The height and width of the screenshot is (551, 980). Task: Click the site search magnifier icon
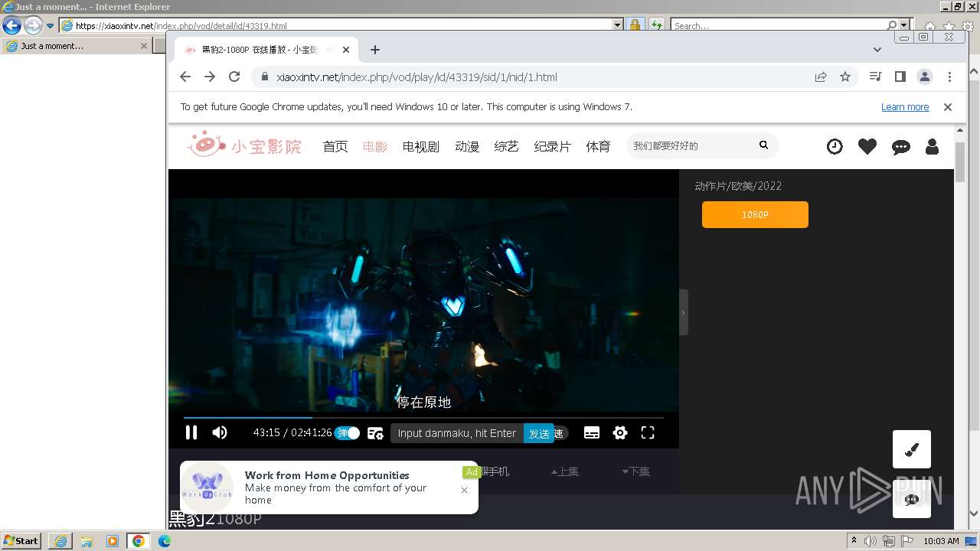pyautogui.click(x=763, y=145)
